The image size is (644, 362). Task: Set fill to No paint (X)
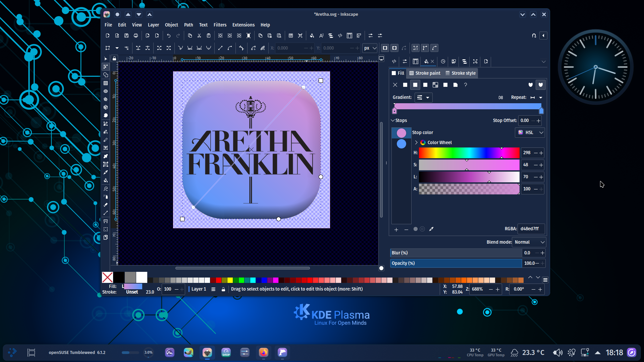[x=395, y=85]
